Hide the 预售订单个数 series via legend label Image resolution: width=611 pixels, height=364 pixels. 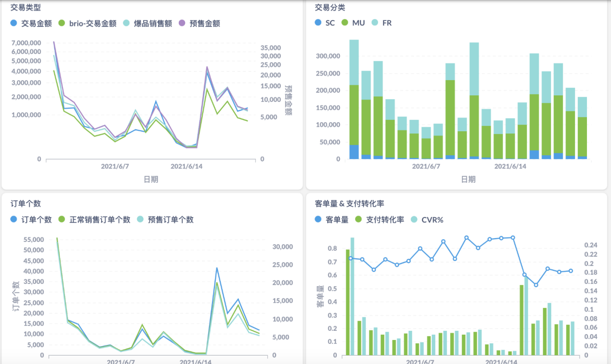pyautogui.click(x=170, y=220)
